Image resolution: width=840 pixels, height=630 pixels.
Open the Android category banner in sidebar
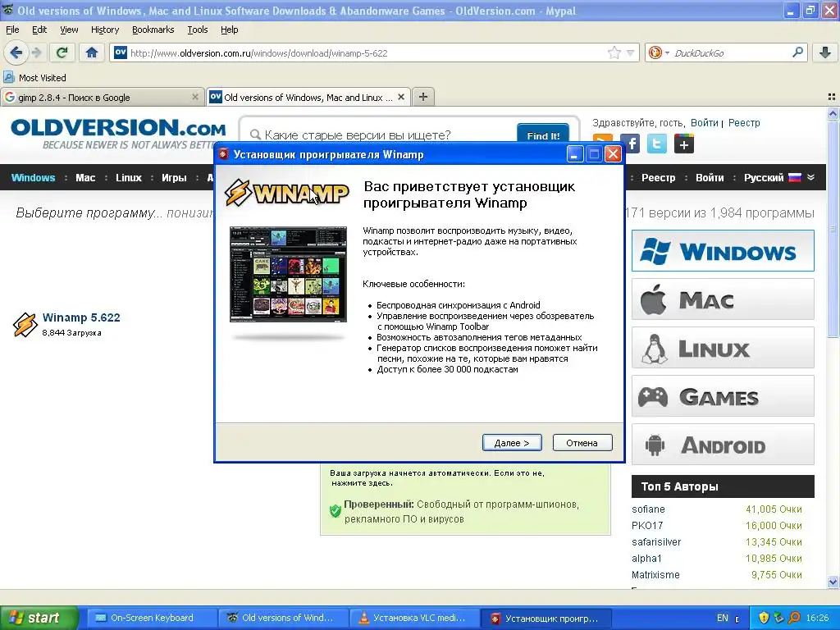click(723, 445)
